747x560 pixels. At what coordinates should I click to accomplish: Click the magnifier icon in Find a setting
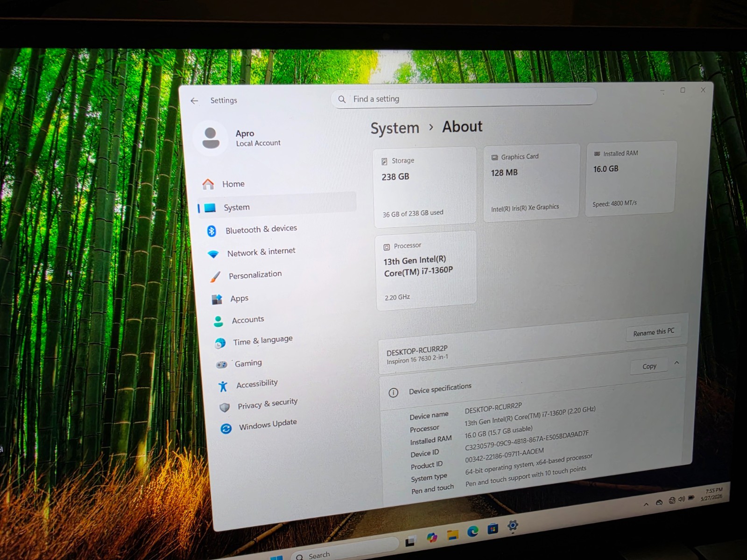click(342, 99)
